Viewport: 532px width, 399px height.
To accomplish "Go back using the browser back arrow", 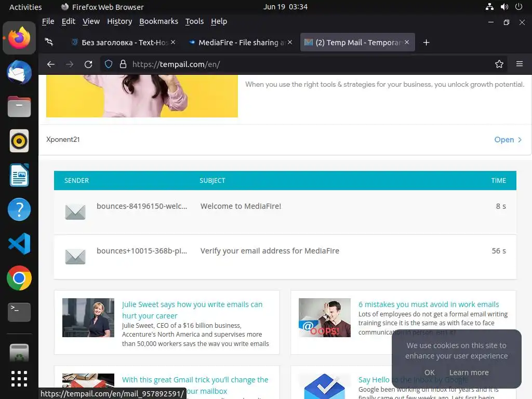I will (x=51, y=64).
